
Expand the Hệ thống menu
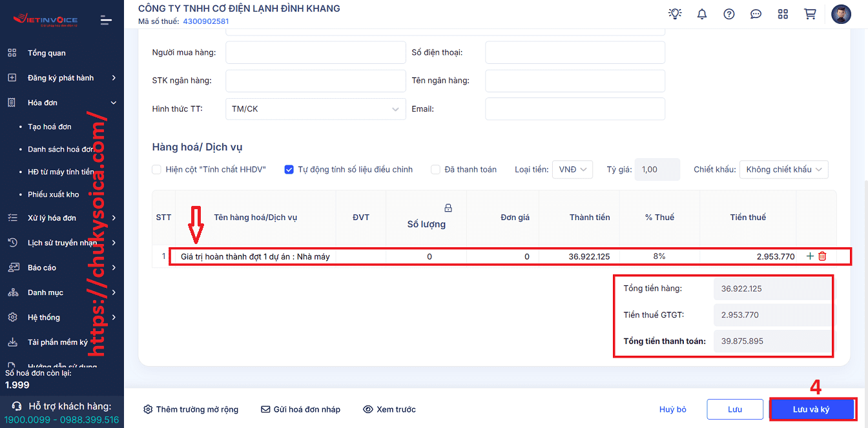click(114, 317)
